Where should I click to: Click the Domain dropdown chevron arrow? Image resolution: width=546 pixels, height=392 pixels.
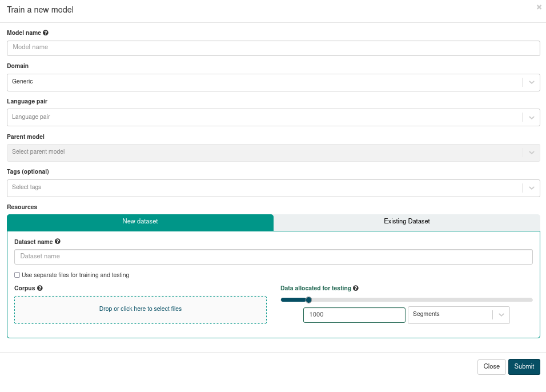531,82
